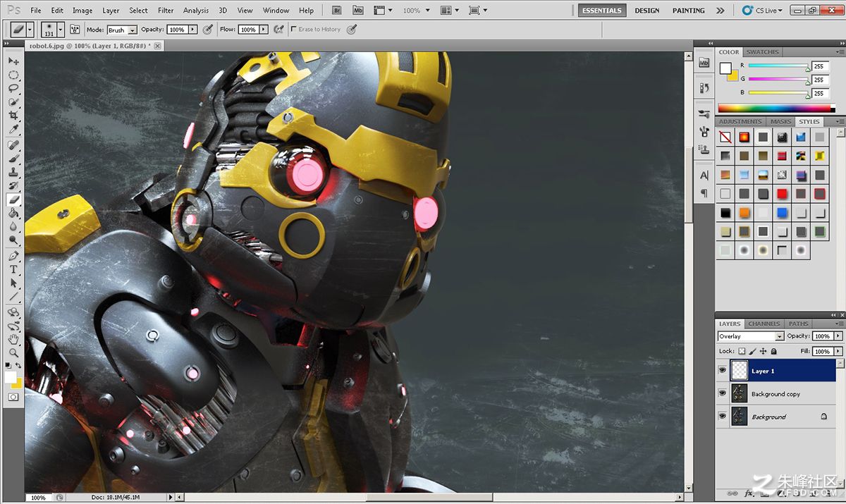Select the Zoom tool
The image size is (846, 504).
click(13, 352)
